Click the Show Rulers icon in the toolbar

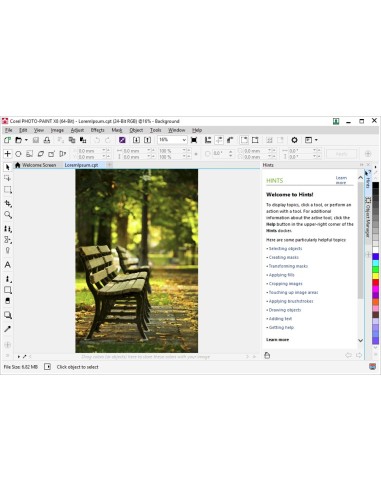pos(208,140)
